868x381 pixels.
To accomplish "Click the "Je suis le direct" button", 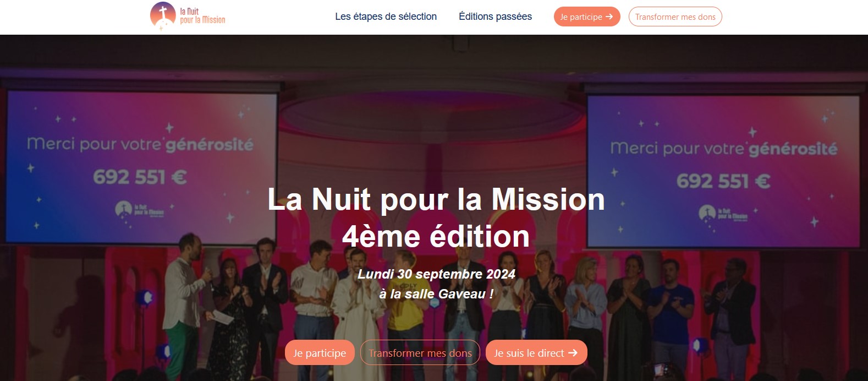I will [536, 353].
